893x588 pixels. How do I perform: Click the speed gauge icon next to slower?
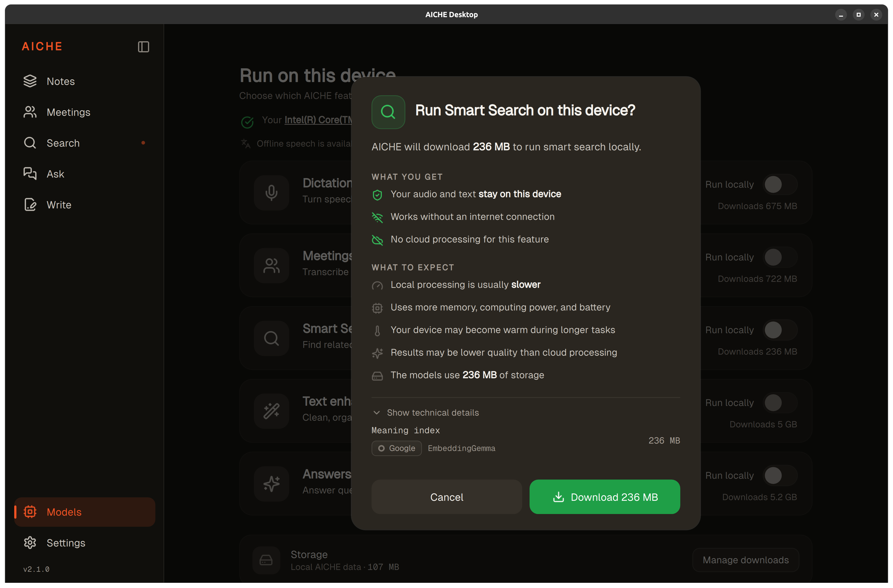[x=377, y=286]
